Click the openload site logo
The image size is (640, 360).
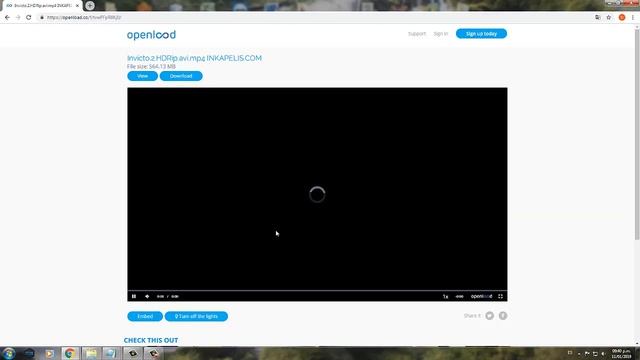point(151,35)
